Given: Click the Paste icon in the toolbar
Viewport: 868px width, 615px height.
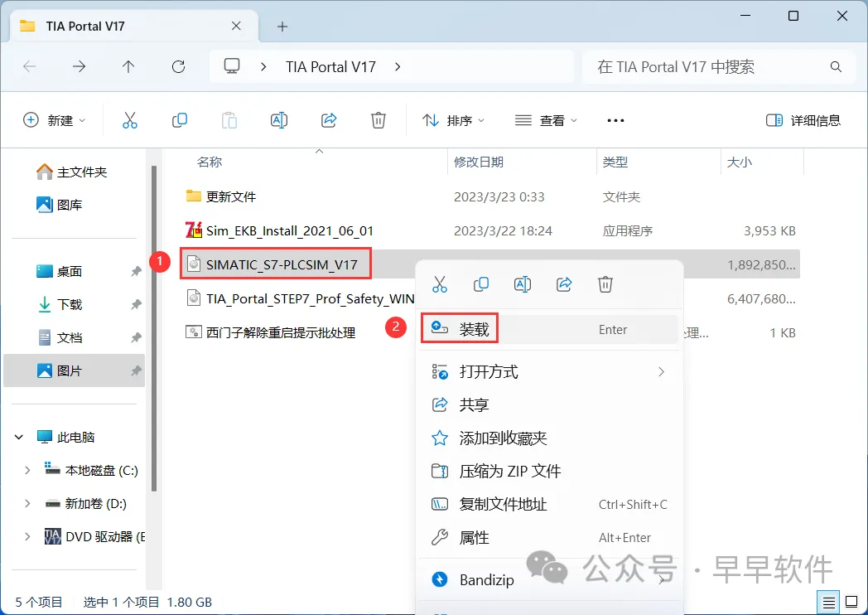Looking at the screenshot, I should [x=229, y=120].
